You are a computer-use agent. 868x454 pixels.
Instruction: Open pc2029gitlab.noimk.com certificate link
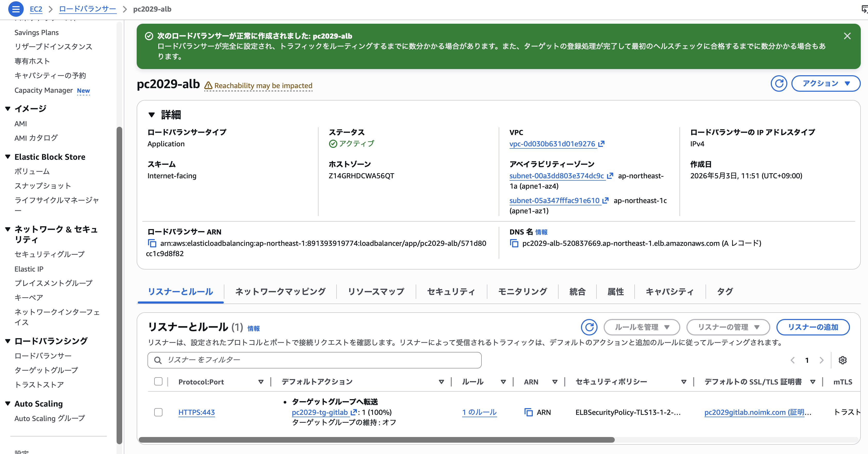click(757, 412)
